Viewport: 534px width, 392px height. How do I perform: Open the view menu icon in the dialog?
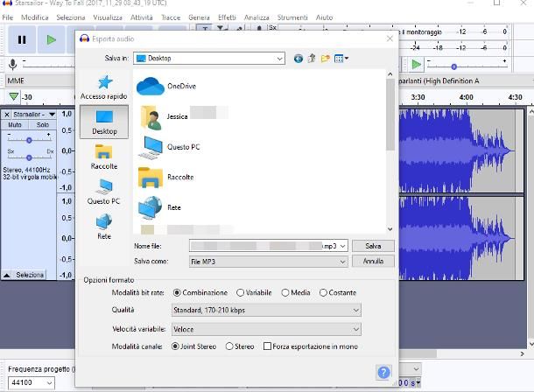(x=341, y=59)
